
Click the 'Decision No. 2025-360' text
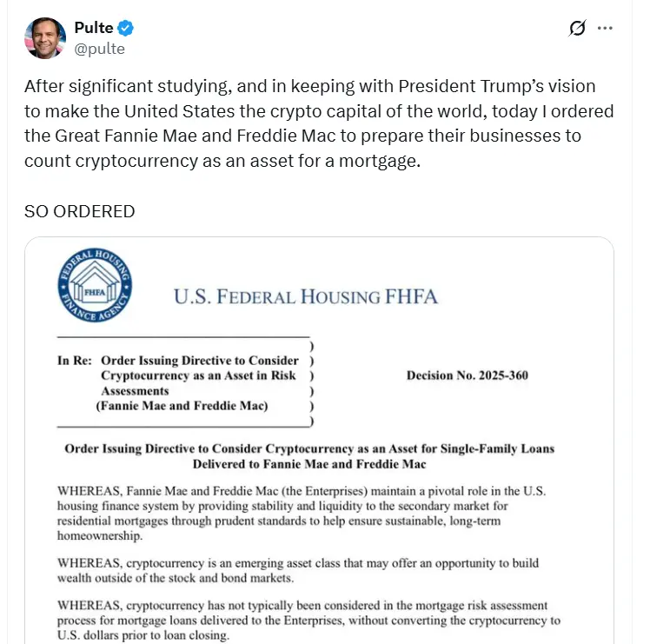[467, 375]
